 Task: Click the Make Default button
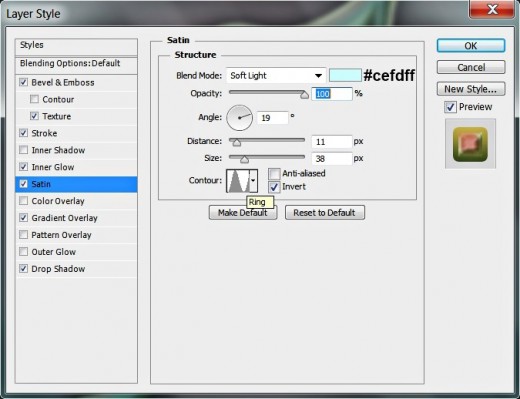point(243,212)
